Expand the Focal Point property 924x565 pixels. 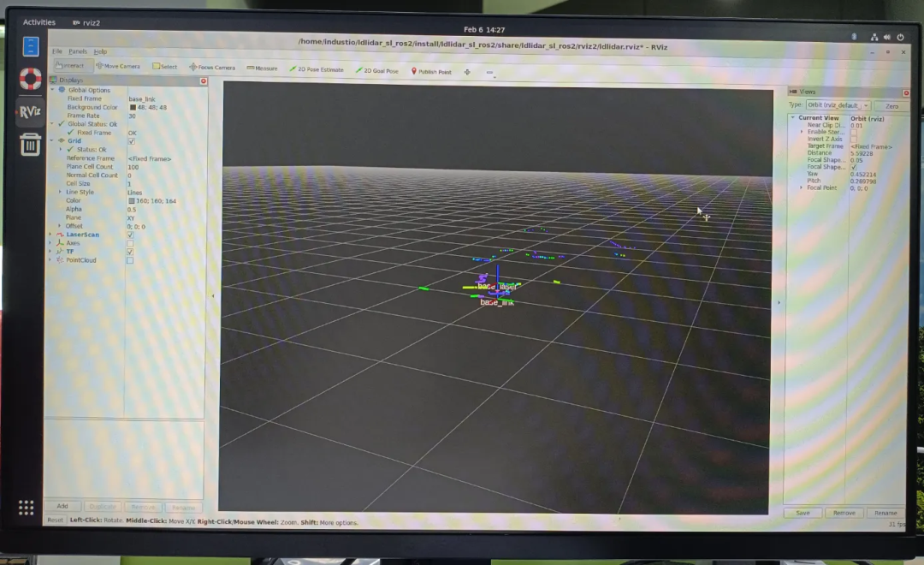click(x=801, y=187)
